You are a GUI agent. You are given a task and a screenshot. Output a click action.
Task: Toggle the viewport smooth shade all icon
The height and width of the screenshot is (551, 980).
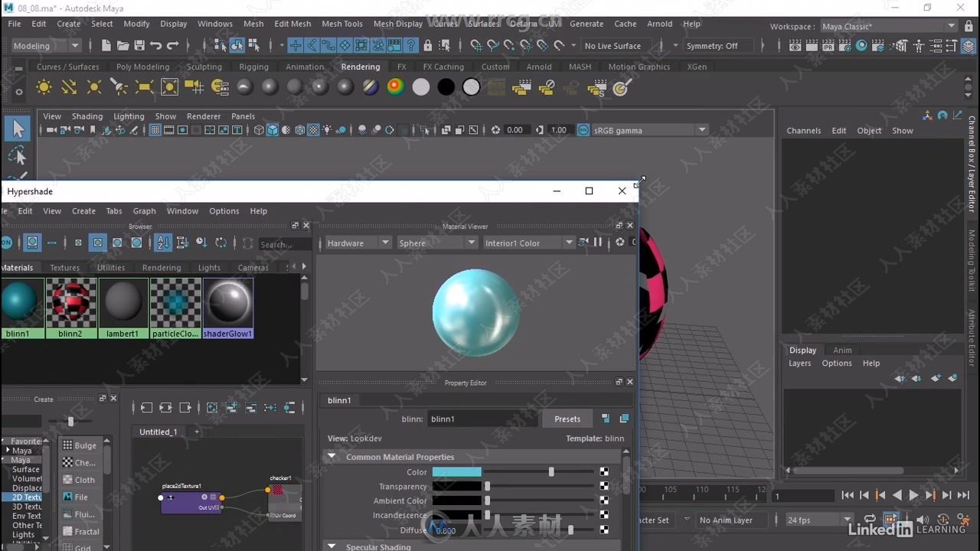click(273, 130)
